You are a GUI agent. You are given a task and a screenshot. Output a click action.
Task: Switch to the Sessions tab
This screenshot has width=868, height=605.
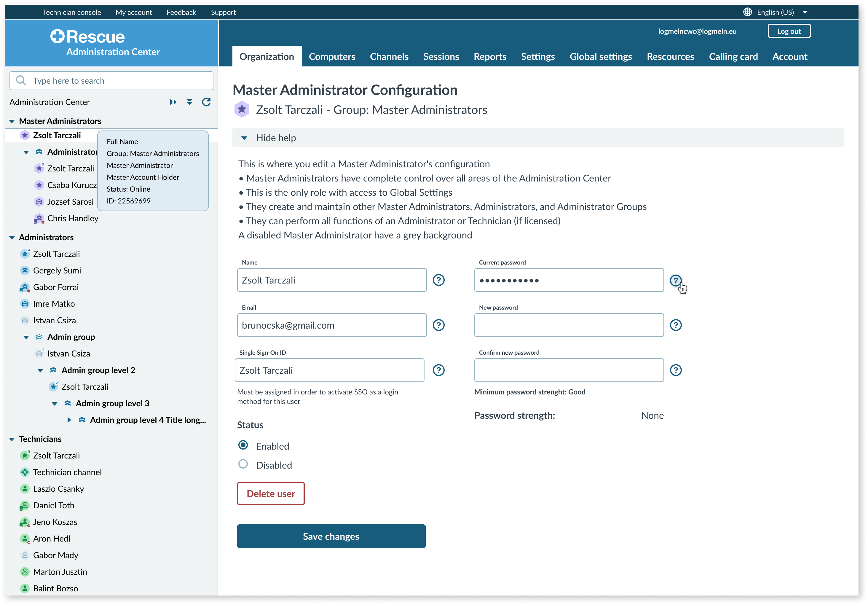click(441, 56)
